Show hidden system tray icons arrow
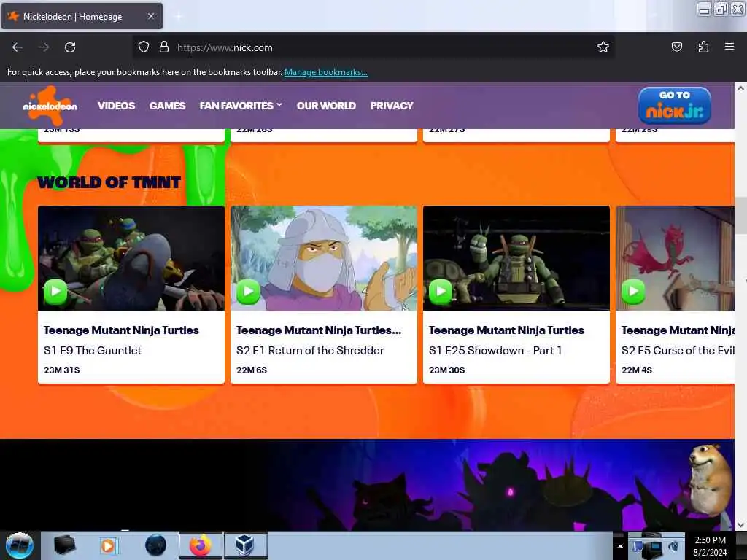 tap(620, 546)
